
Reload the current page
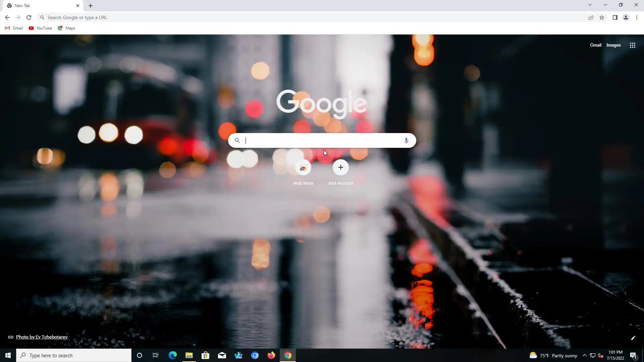29,17
